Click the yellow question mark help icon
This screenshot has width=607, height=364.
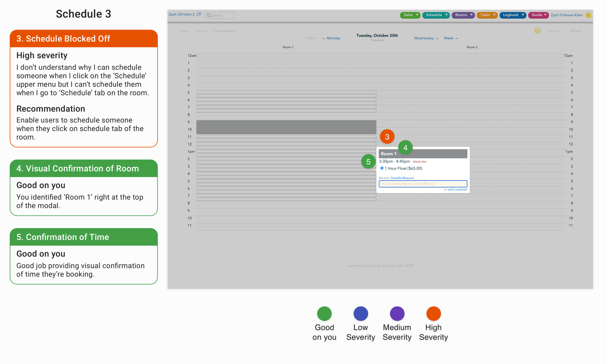(537, 31)
